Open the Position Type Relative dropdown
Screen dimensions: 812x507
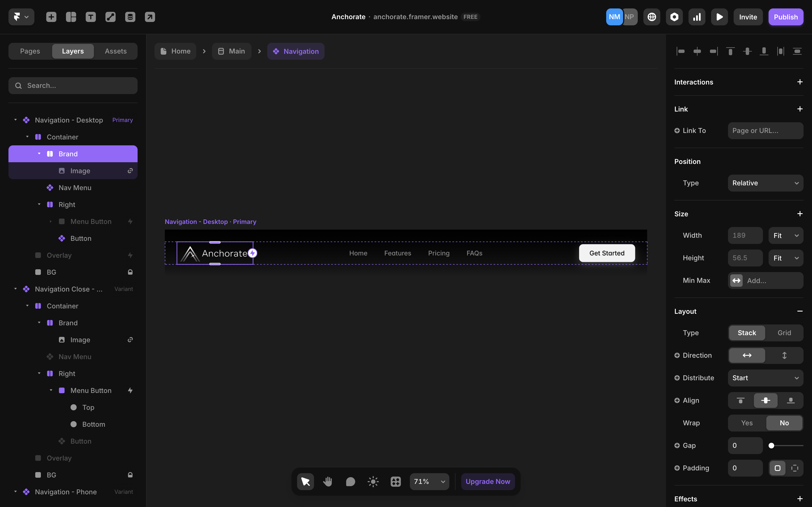click(765, 183)
